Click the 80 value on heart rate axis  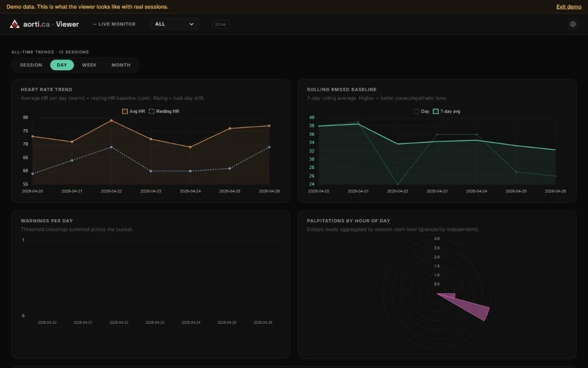[26, 118]
